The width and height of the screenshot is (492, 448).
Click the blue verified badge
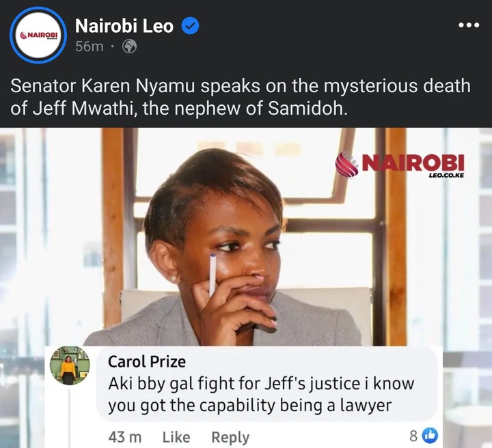(190, 26)
